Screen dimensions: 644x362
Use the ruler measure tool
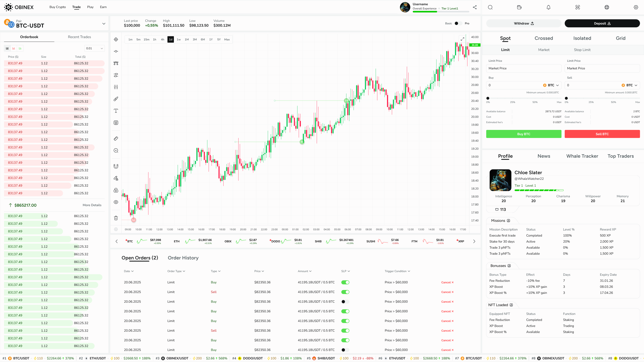click(x=116, y=138)
